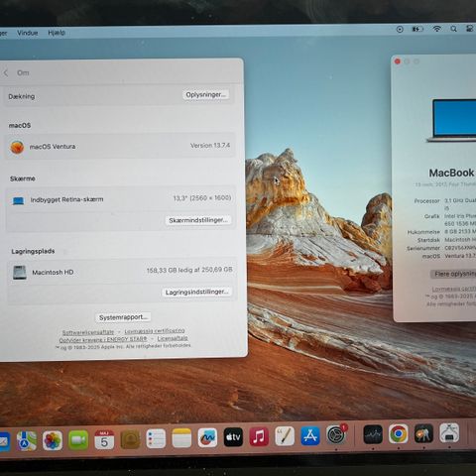Open the Licensaftale link
Viewport: 476px width, 476px height.
click(x=173, y=338)
